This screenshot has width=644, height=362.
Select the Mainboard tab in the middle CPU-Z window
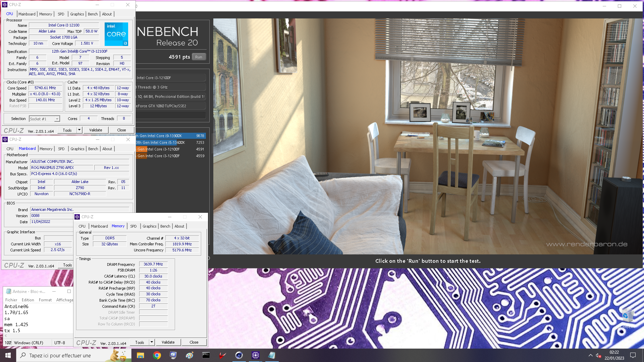(27, 149)
